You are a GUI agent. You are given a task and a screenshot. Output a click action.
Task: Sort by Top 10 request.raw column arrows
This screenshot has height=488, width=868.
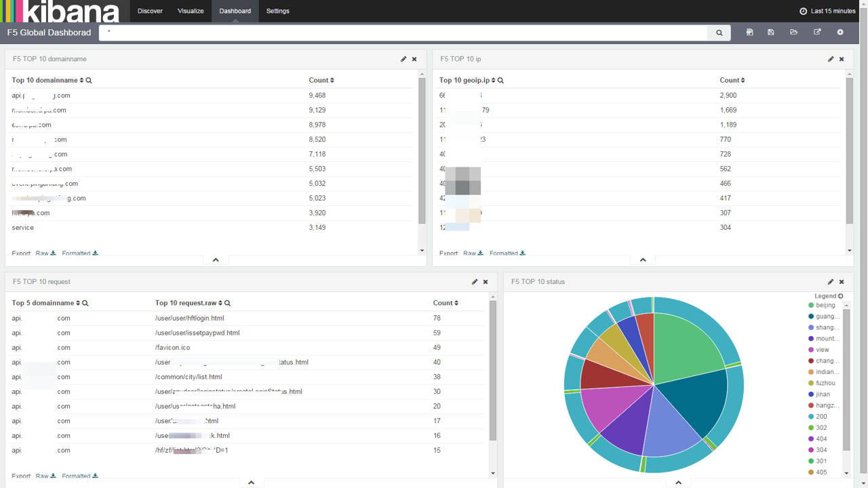pyautogui.click(x=220, y=303)
